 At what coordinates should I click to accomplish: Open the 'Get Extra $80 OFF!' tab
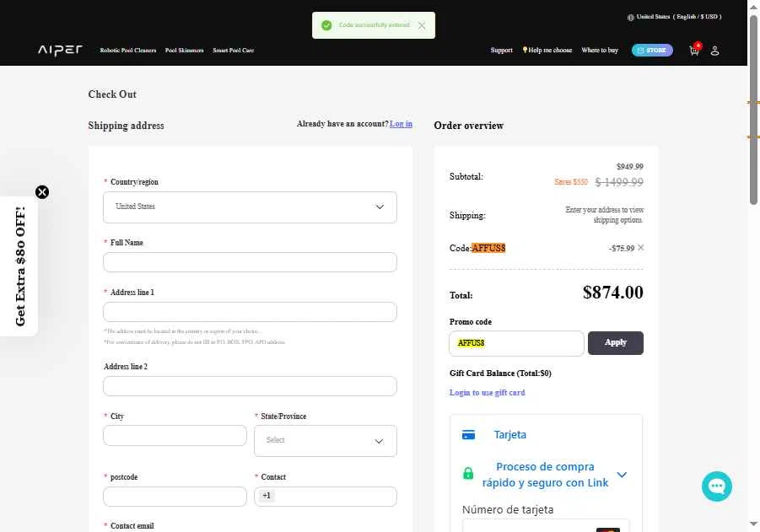19,266
